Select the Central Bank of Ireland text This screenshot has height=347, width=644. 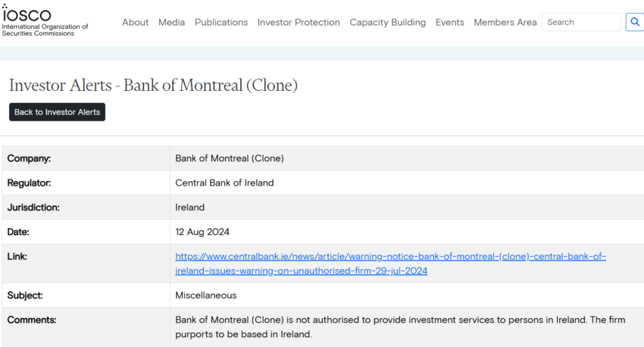tap(225, 183)
